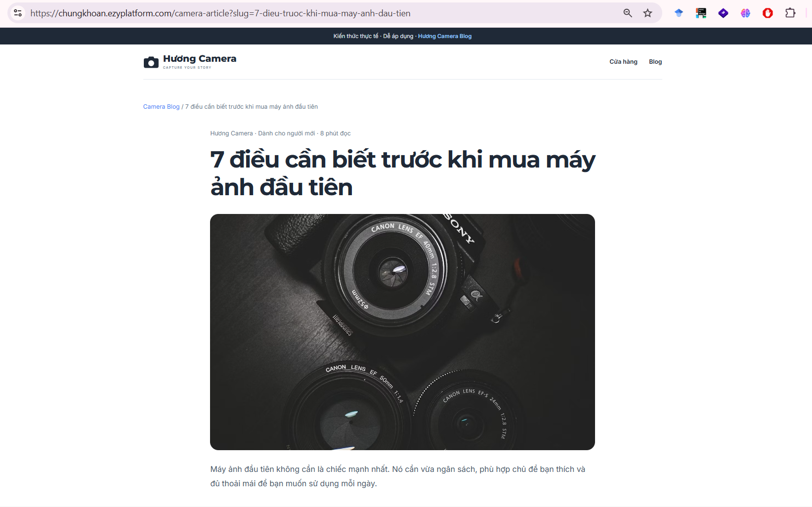Click the article's camera lenses hero image
This screenshot has height=507, width=812.
402,332
